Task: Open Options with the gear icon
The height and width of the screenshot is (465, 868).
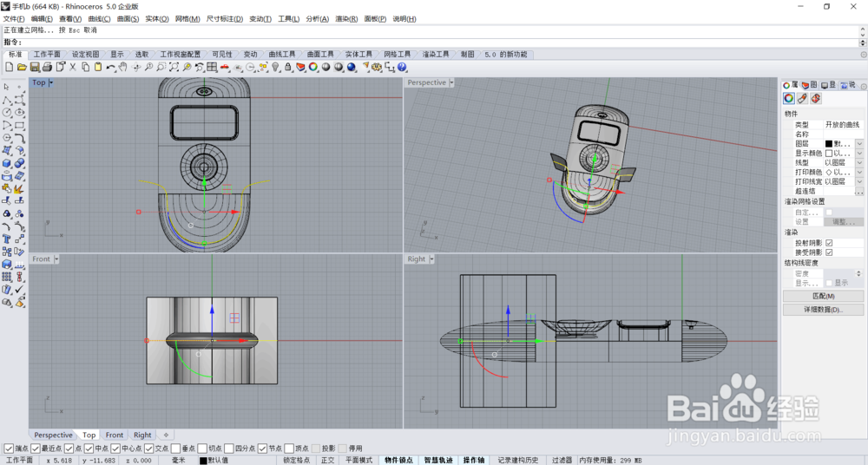Action: (377, 67)
